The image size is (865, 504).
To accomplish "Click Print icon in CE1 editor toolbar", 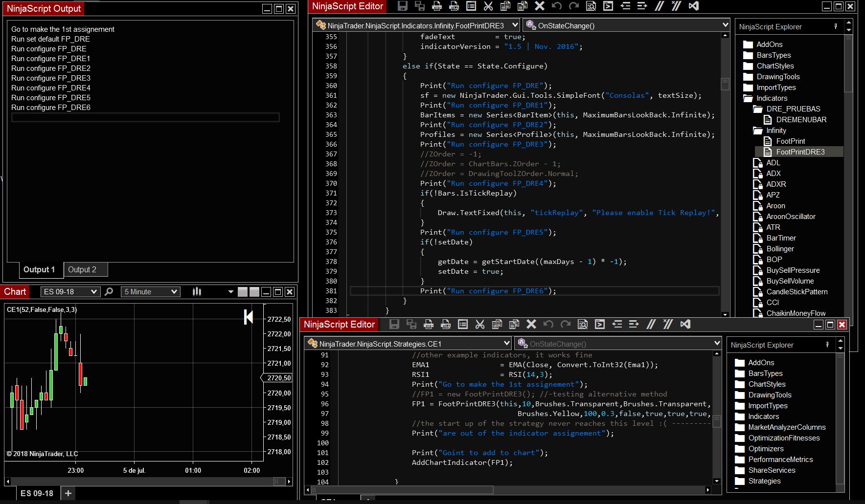I will (429, 324).
